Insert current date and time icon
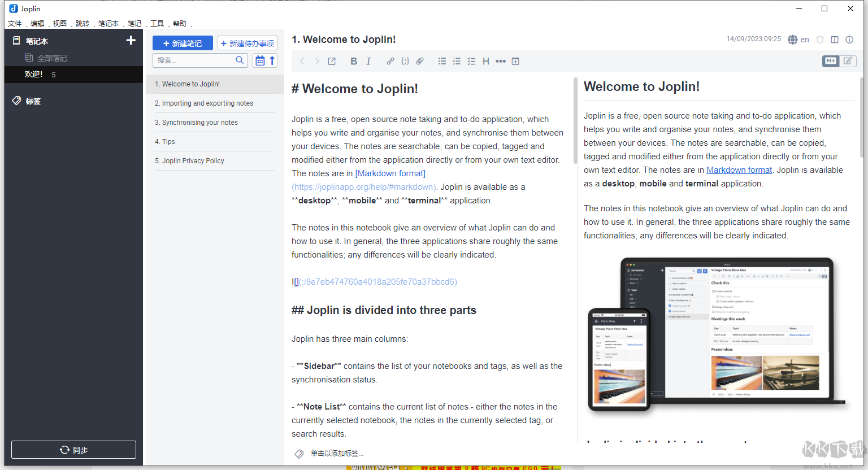The height and width of the screenshot is (470, 868). pos(515,61)
